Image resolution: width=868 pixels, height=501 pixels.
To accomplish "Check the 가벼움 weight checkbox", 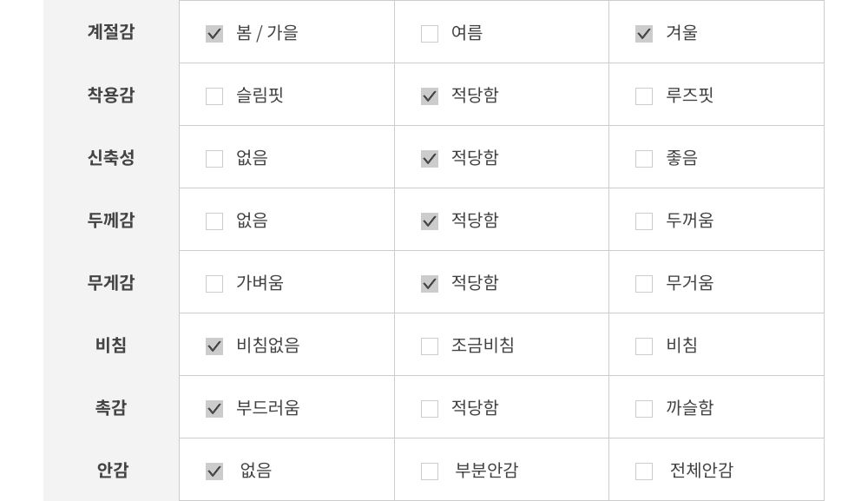I will pos(214,284).
